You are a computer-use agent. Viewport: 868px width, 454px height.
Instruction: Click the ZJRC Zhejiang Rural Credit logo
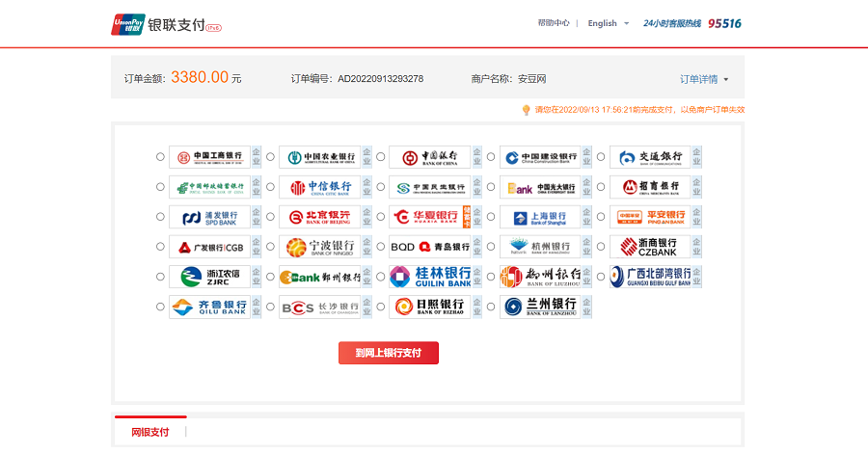point(210,277)
